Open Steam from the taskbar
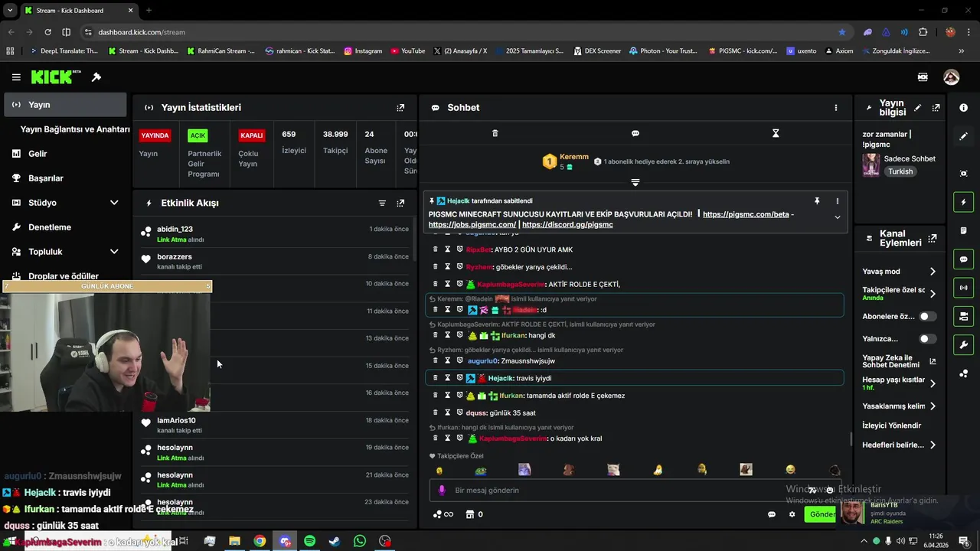Screen dimensions: 980x551 335,541
